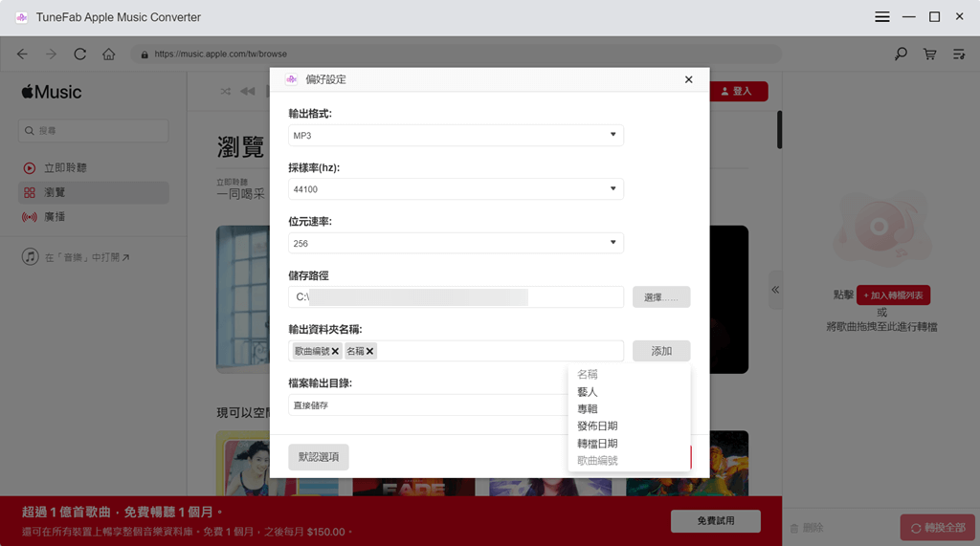Image resolution: width=980 pixels, height=546 pixels.
Task: Reload the page with the refresh icon
Action: [x=80, y=55]
